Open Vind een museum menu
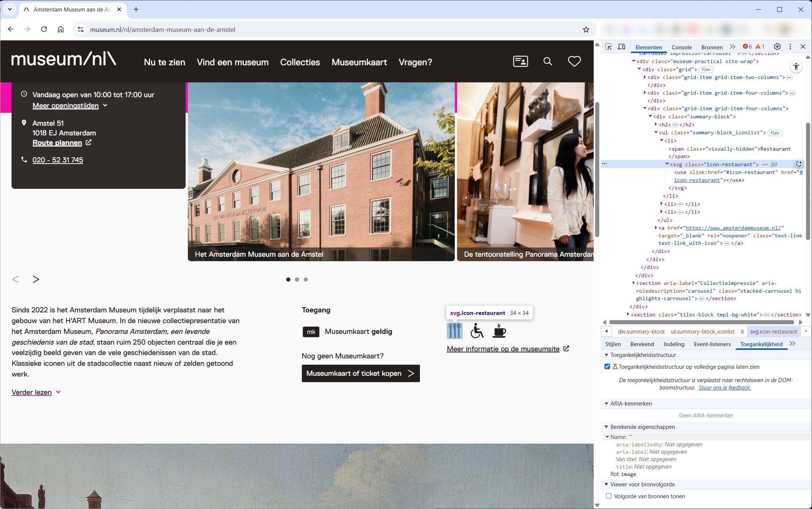The image size is (812, 509). pos(232,62)
